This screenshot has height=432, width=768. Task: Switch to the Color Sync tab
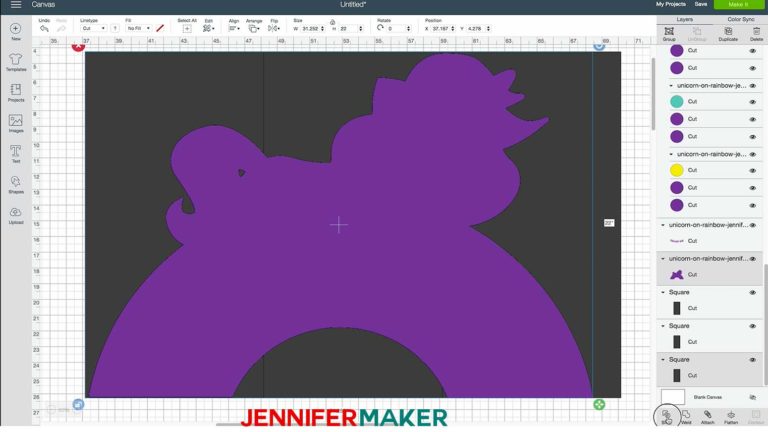(741, 19)
